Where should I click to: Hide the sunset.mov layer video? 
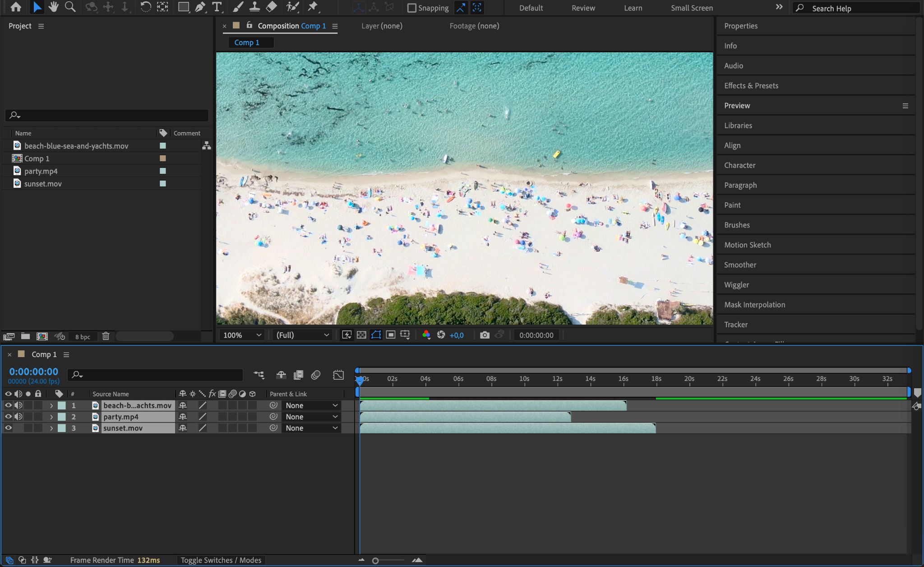pos(8,428)
